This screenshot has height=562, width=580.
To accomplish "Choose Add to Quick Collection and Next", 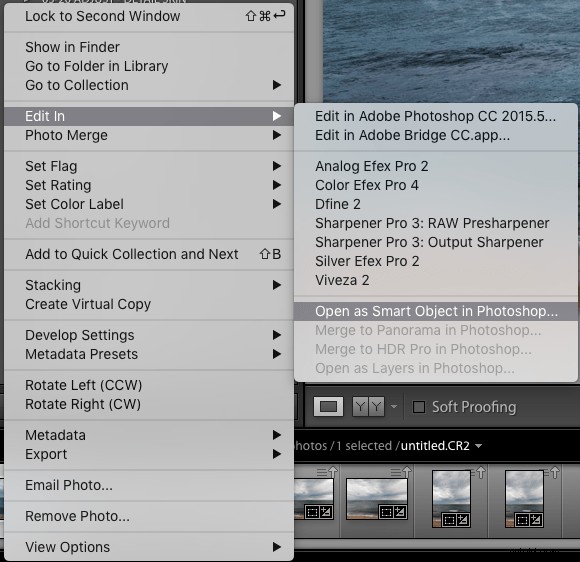I will coord(149,254).
